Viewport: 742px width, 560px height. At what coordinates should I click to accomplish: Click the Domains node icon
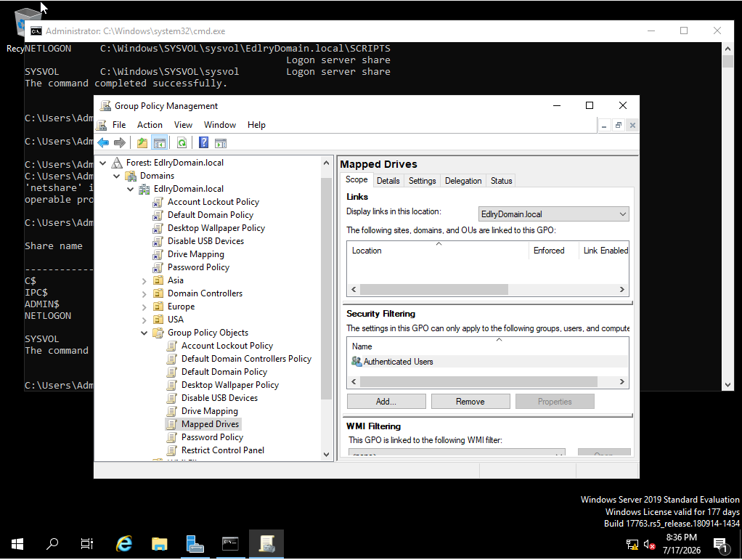pos(131,176)
